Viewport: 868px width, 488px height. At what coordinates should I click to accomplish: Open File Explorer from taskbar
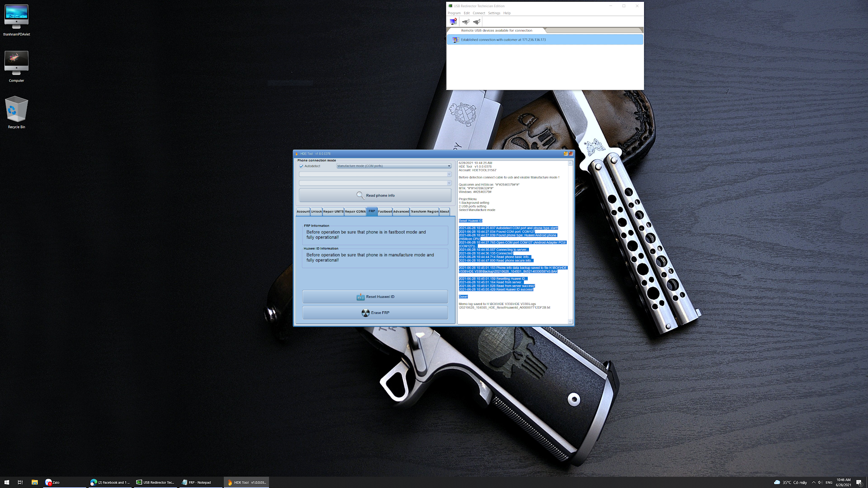point(35,482)
